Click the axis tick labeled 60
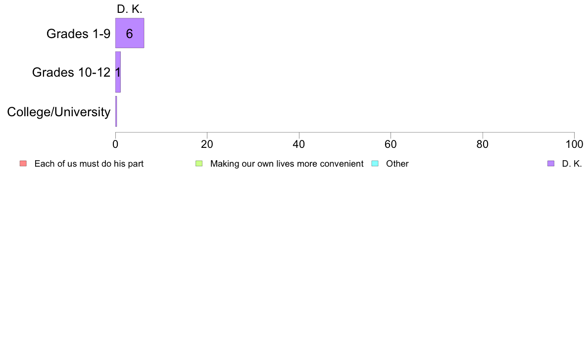The image size is (588, 364). (x=391, y=144)
